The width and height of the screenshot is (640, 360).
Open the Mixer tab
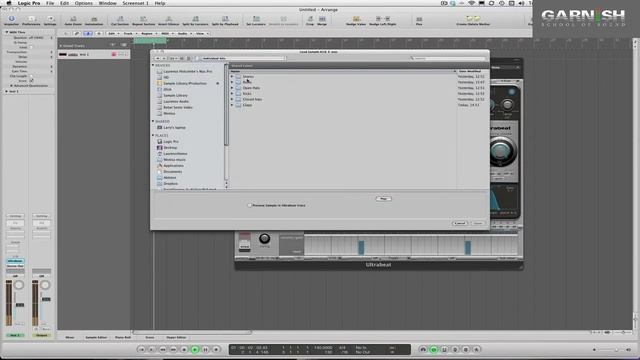(70, 338)
